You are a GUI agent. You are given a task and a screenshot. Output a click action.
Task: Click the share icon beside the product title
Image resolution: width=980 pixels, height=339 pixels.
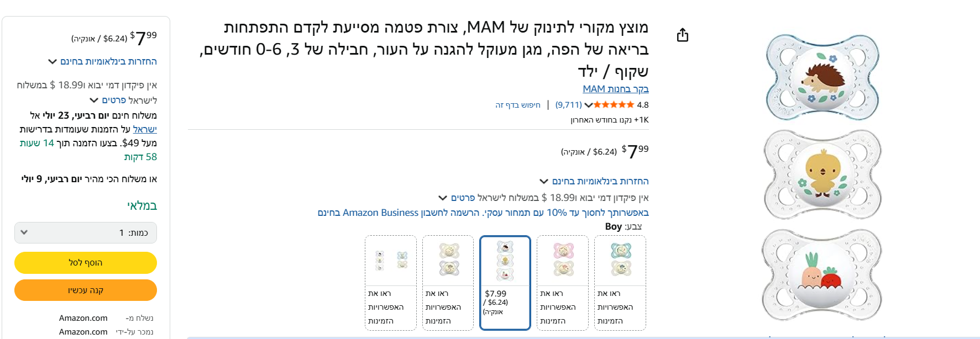[x=683, y=35]
